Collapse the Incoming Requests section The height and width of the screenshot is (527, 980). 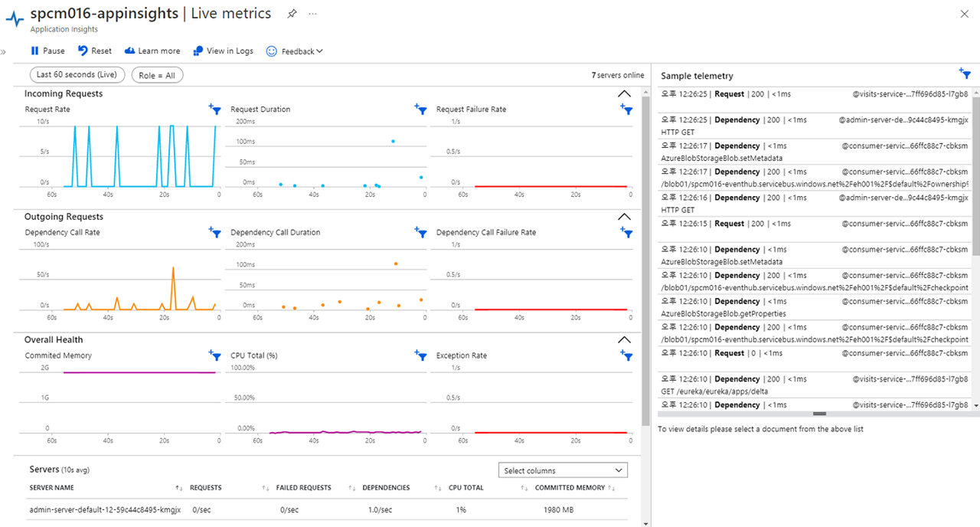tap(624, 93)
